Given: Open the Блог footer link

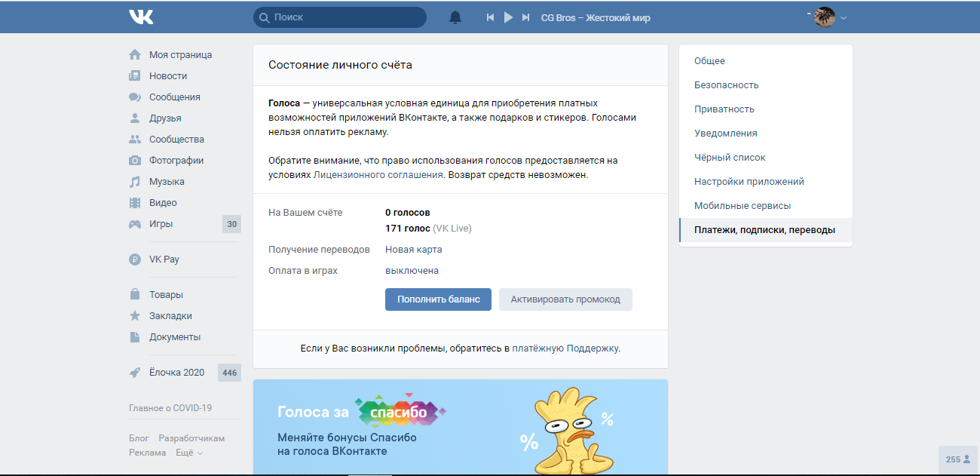Looking at the screenshot, I should coord(139,438).
